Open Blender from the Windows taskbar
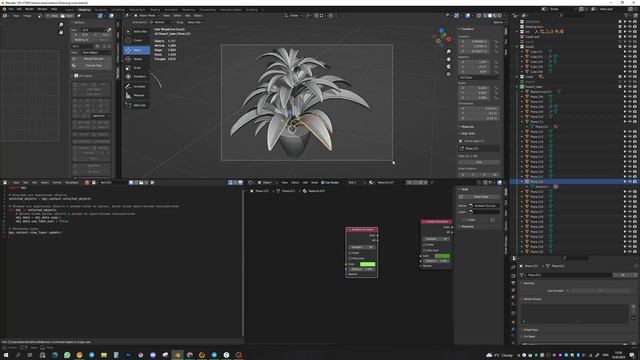The image size is (640, 360). (x=178, y=355)
